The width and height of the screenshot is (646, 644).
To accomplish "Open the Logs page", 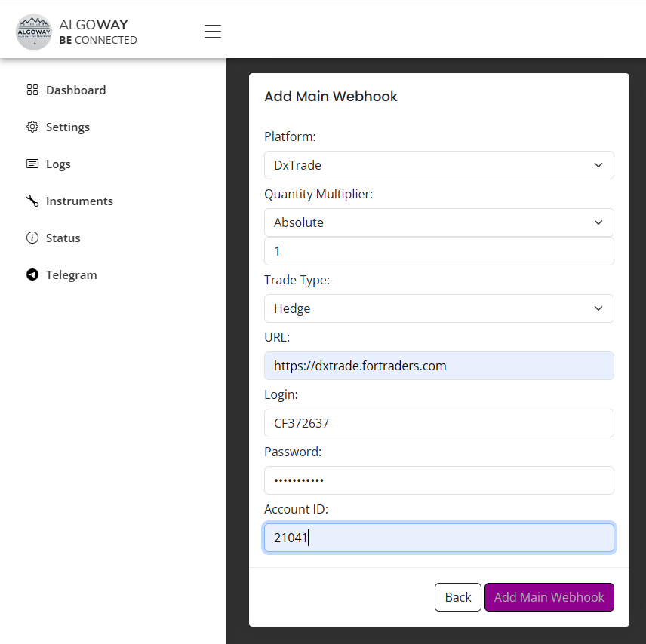I will pyautogui.click(x=58, y=164).
